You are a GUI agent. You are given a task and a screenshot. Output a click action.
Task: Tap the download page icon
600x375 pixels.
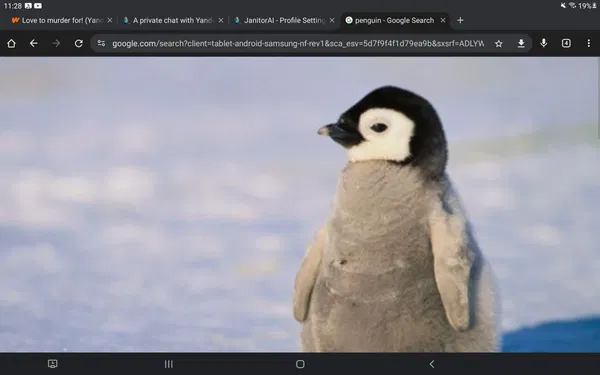point(521,44)
